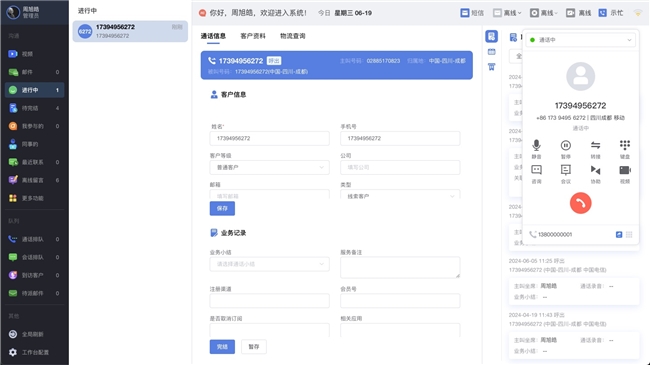Open the transfer (转接) call option
The height and width of the screenshot is (365, 650).
pyautogui.click(x=595, y=145)
